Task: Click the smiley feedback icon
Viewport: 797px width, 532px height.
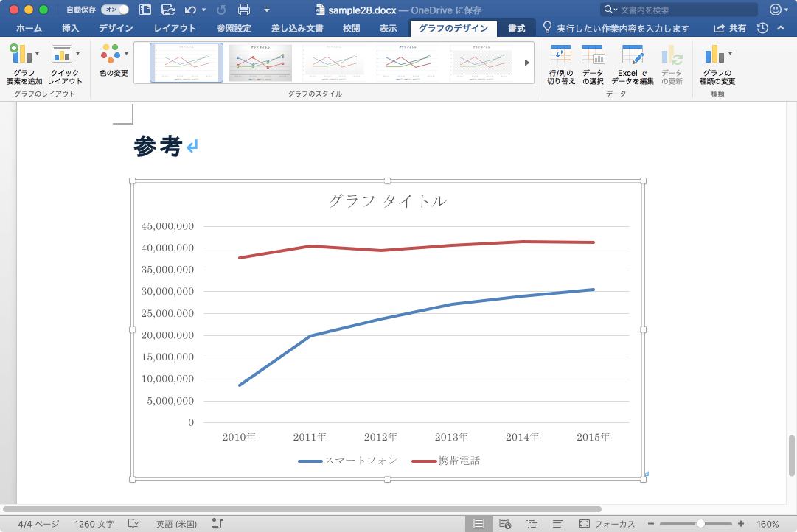Action: pyautogui.click(x=776, y=10)
